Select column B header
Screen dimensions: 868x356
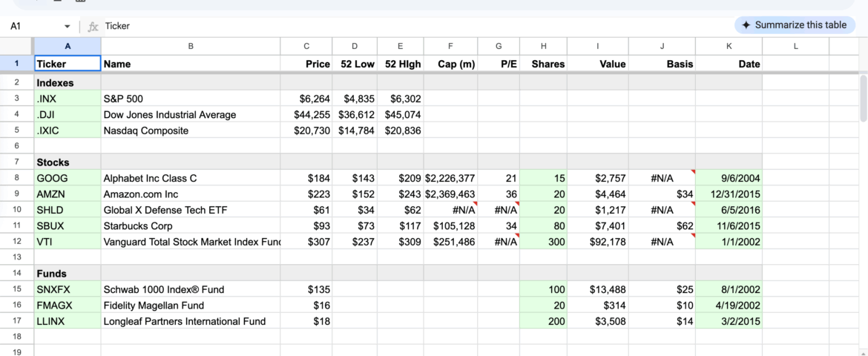(x=191, y=47)
